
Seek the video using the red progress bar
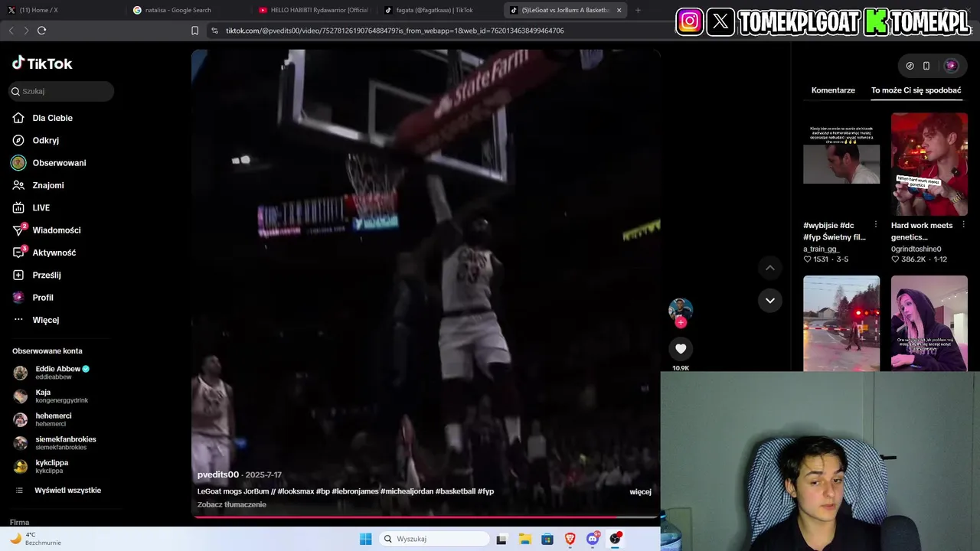tap(426, 517)
